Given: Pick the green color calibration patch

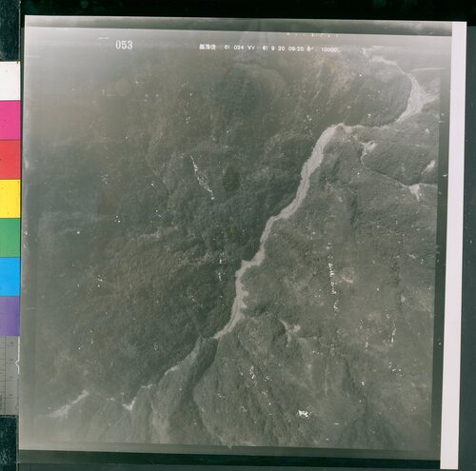Looking at the screenshot, I should pyautogui.click(x=10, y=238).
